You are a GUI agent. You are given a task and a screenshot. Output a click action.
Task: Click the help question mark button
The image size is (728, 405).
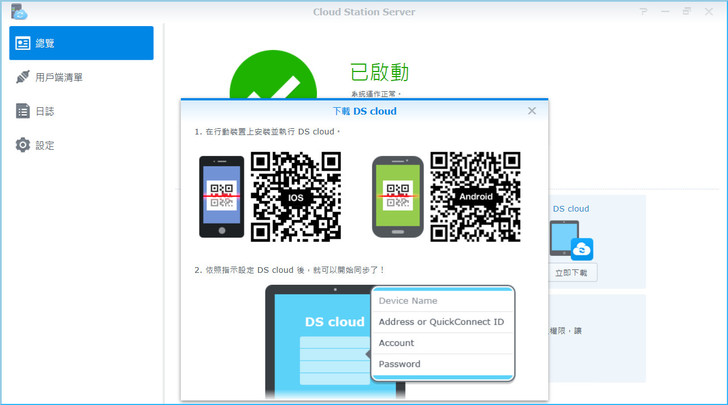click(644, 12)
